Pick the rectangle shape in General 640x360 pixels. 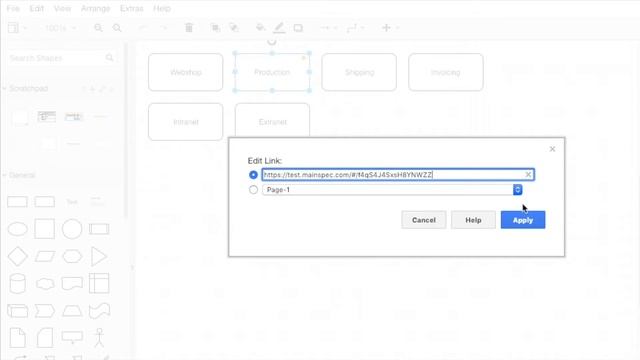click(x=17, y=202)
